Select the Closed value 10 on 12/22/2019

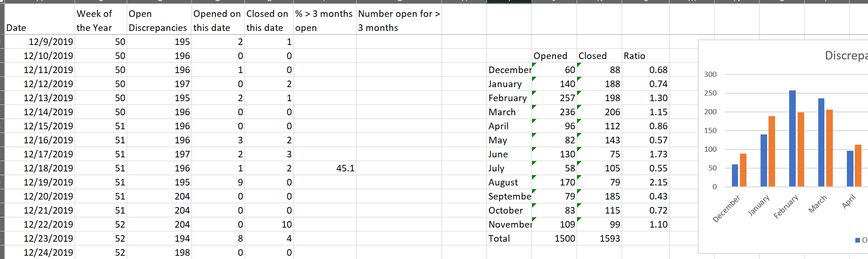tap(269, 224)
